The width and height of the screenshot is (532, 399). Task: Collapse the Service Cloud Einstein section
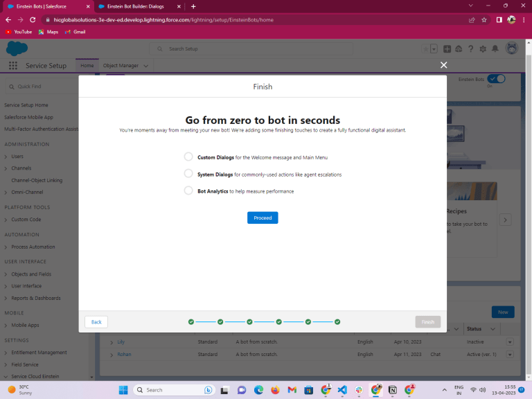click(x=6, y=377)
